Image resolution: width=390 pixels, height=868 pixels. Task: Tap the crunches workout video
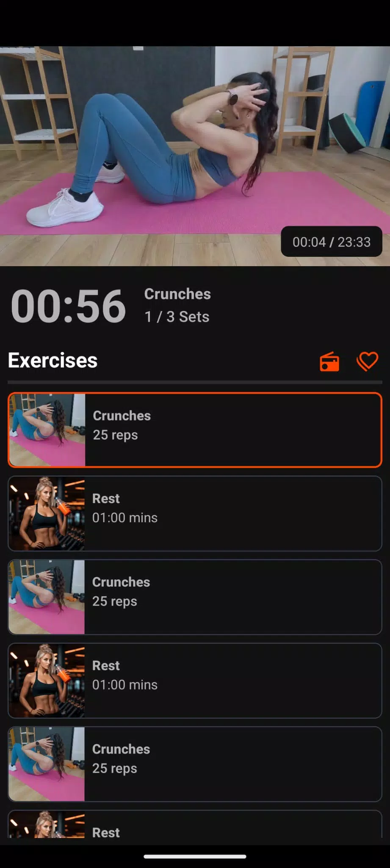click(195, 156)
